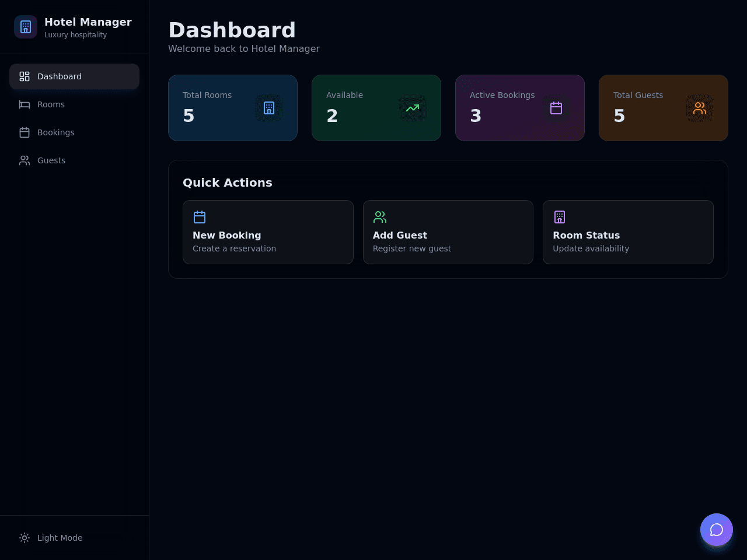Select the Dashboard menu item

point(75,76)
